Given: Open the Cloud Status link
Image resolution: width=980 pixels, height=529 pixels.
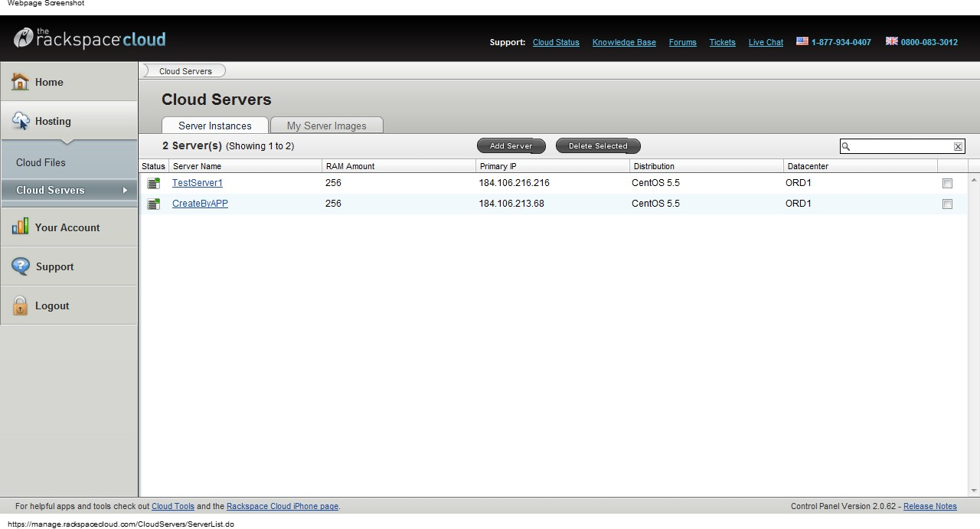Looking at the screenshot, I should point(556,42).
